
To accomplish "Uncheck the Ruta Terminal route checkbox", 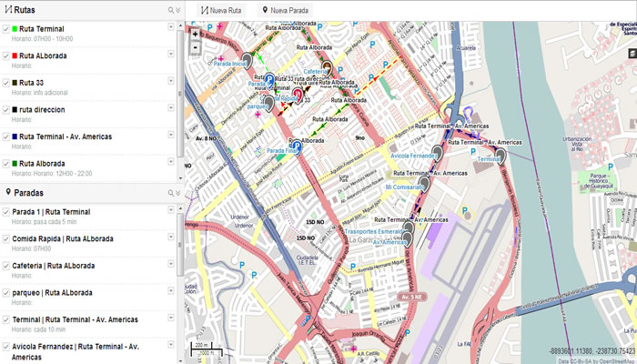I will [x=6, y=29].
